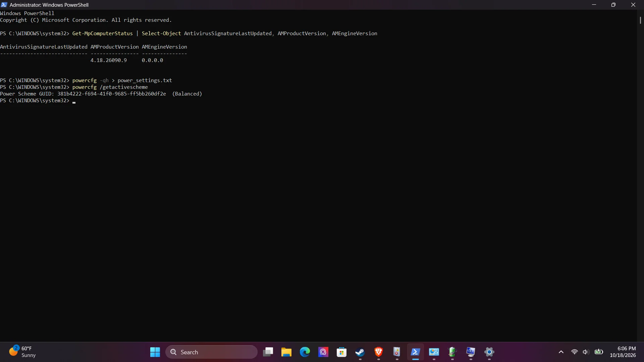Image resolution: width=644 pixels, height=362 pixels.
Task: Close the Administrator PowerShell window
Action: point(633,5)
